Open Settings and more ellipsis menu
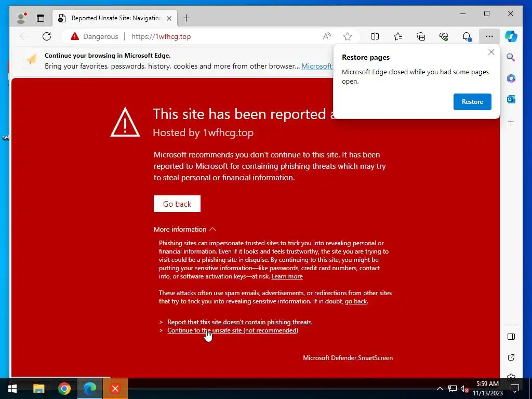Image resolution: width=532 pixels, height=399 pixels. point(489,36)
